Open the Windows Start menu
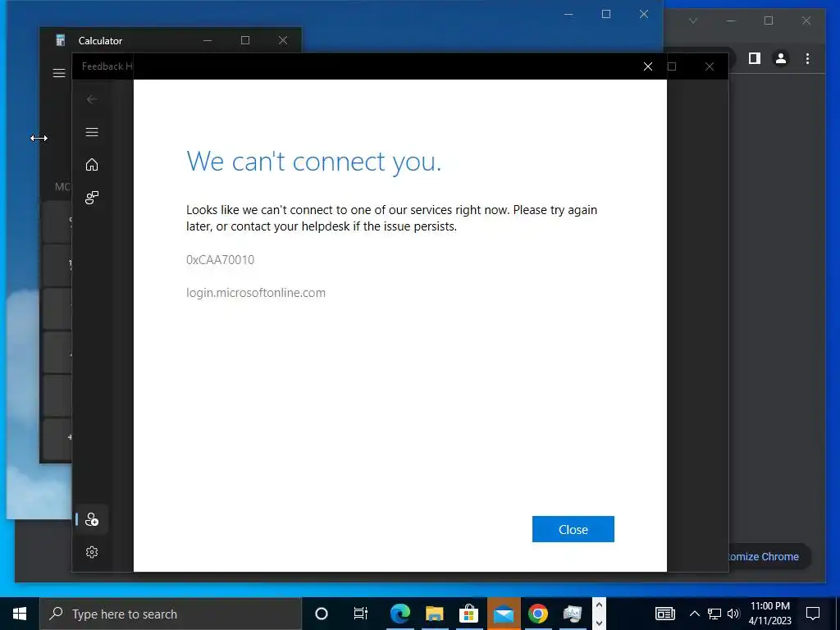Image resolution: width=840 pixels, height=630 pixels. [20, 614]
